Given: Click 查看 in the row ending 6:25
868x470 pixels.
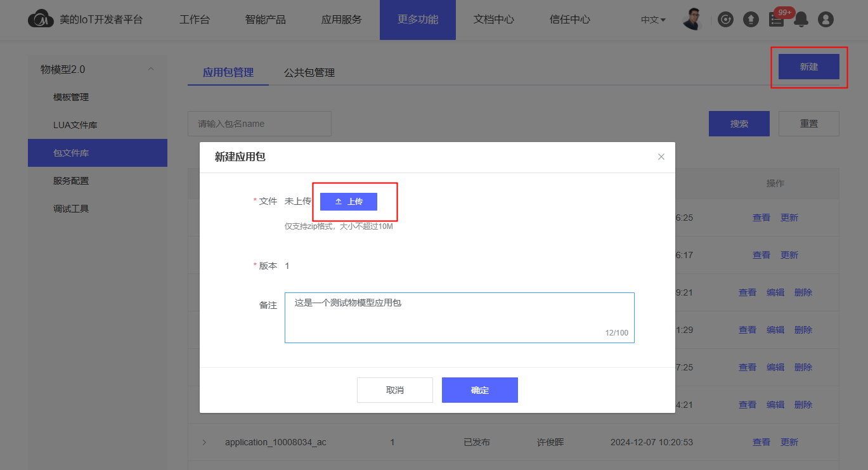Looking at the screenshot, I should point(761,218).
